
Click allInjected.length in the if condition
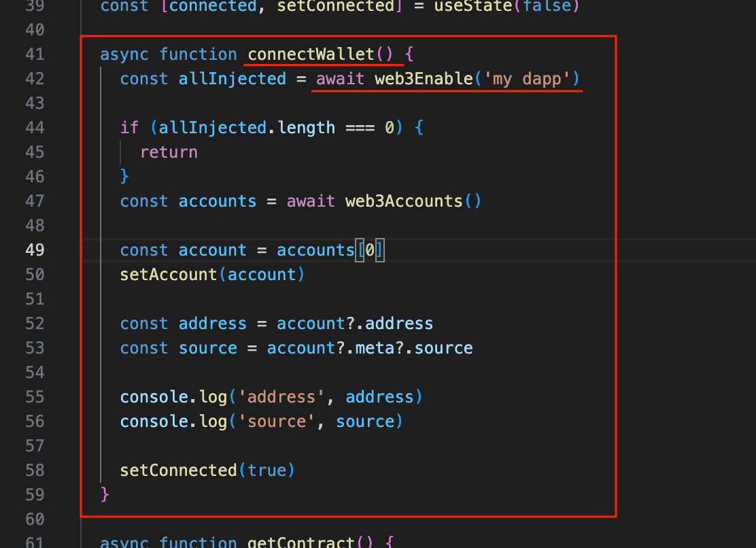coord(247,128)
